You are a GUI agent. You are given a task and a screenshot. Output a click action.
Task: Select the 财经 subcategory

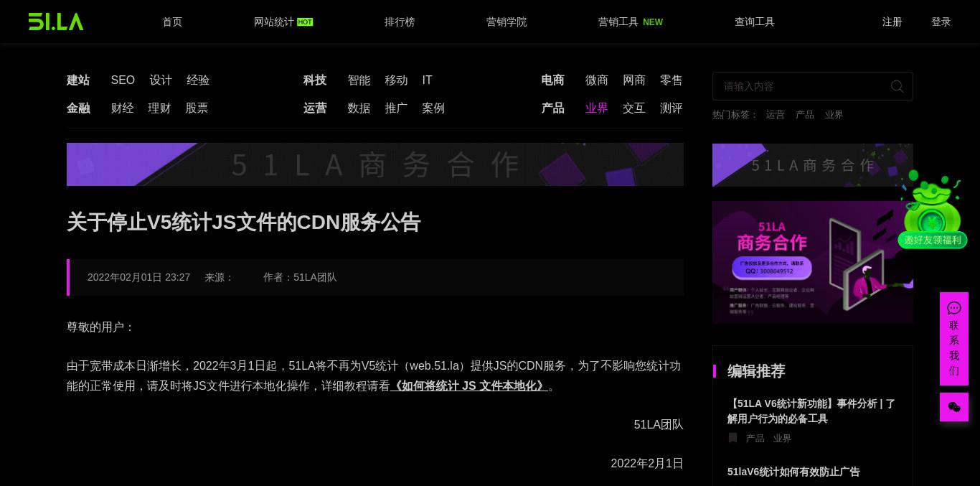(123, 108)
